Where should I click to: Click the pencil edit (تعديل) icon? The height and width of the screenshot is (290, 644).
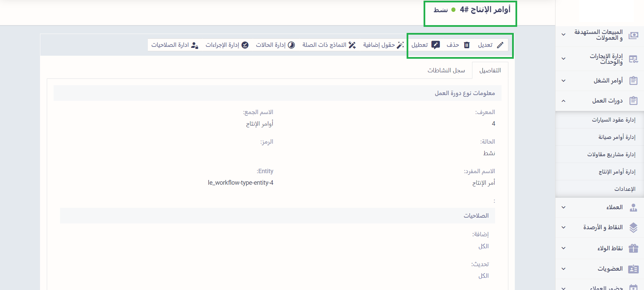[500, 45]
